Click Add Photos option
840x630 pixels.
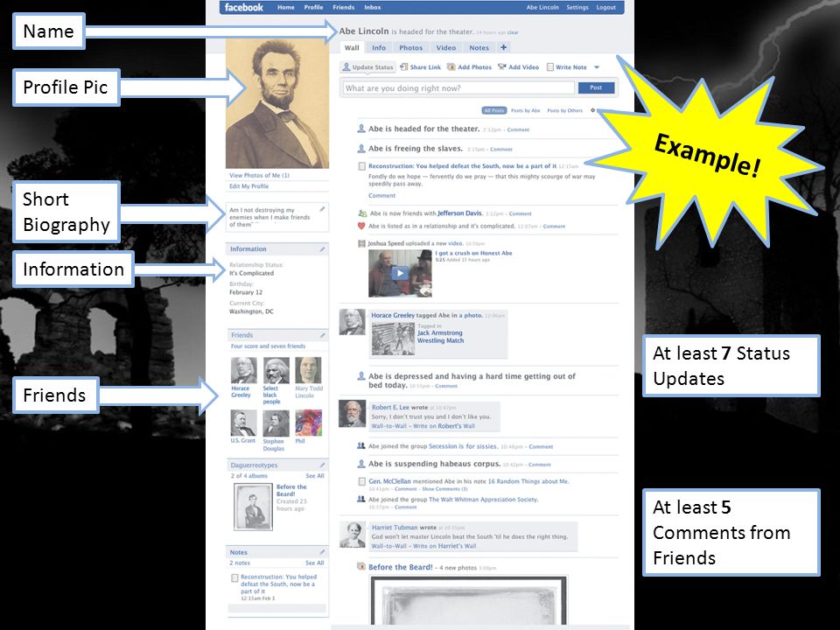(469, 67)
